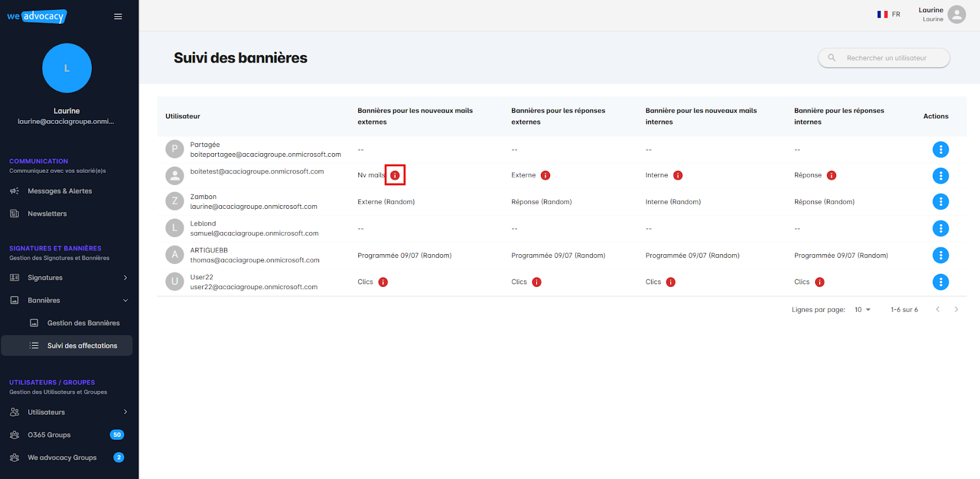Click info icon beside User22 first Clics

tap(383, 282)
